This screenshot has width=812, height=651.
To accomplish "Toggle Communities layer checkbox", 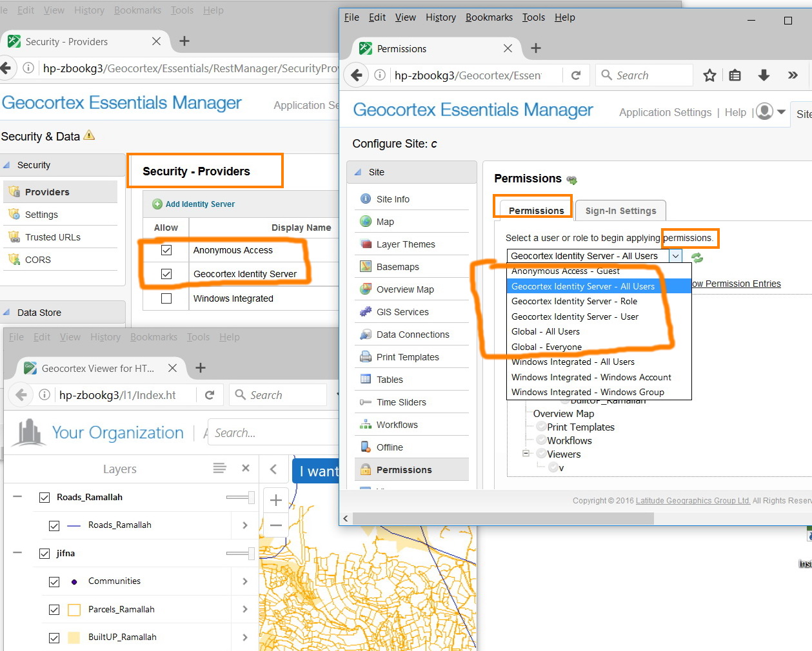I will (54, 582).
